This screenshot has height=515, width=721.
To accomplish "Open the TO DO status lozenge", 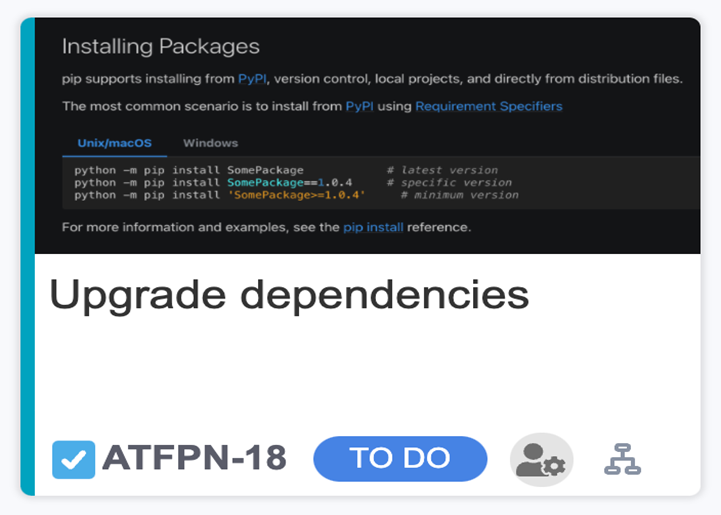I will coord(400,458).
